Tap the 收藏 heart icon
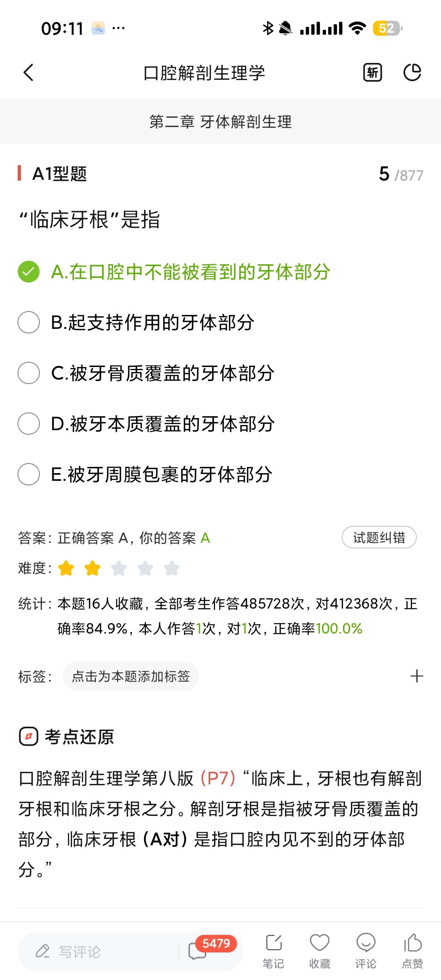Screen dimensions: 441x980 pos(319,950)
